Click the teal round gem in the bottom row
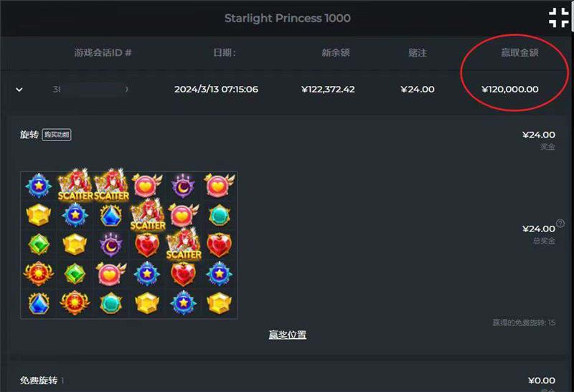The image size is (574, 392). (111, 303)
